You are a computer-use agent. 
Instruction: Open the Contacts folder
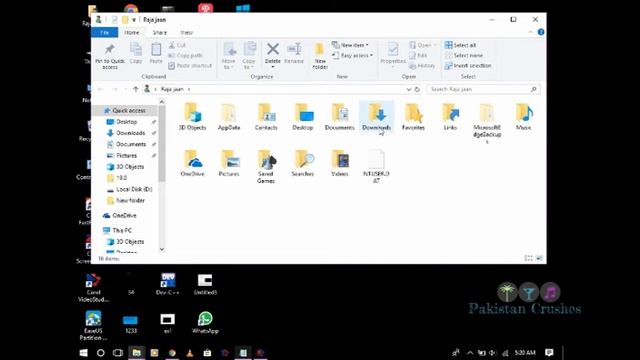tap(266, 117)
